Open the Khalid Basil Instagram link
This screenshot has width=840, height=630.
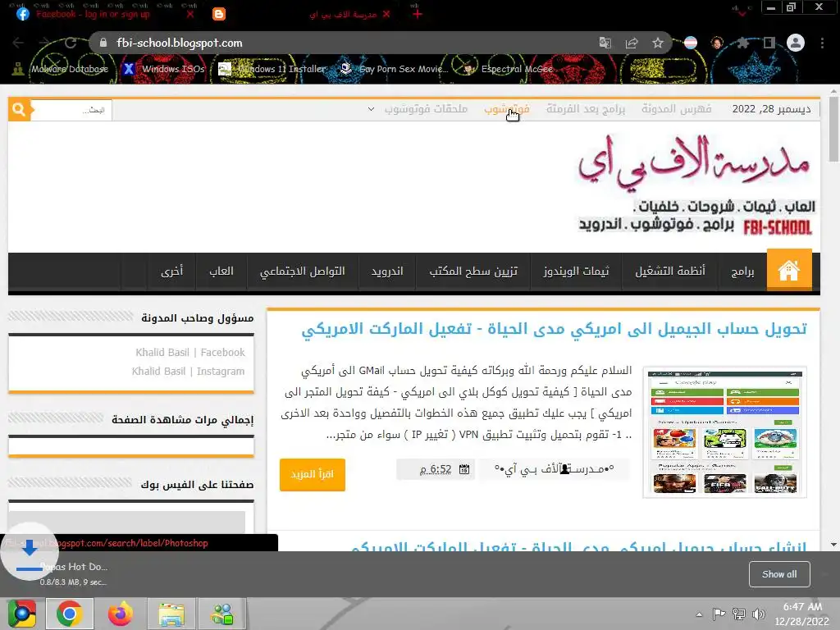188,372
